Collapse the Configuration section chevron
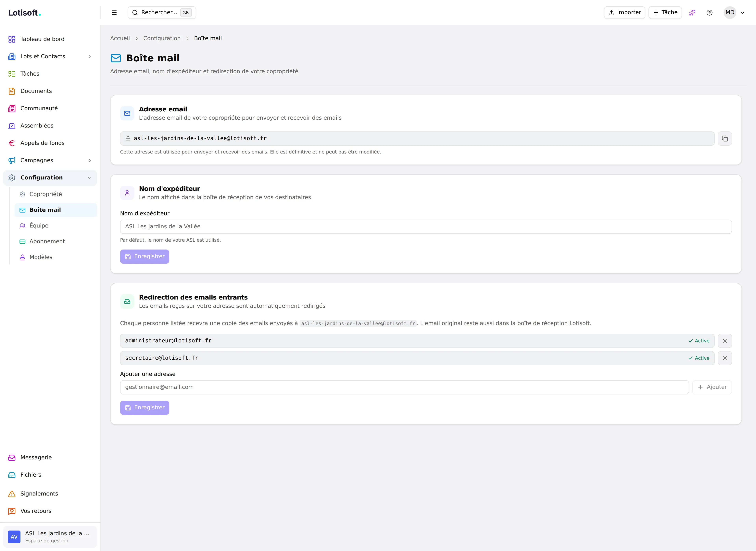This screenshot has width=756, height=551. 90,178
